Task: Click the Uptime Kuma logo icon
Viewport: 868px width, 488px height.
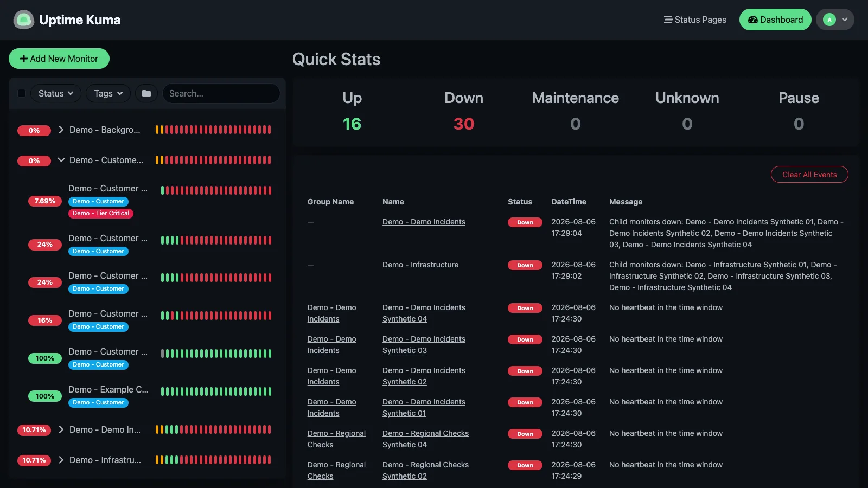Action: point(23,20)
